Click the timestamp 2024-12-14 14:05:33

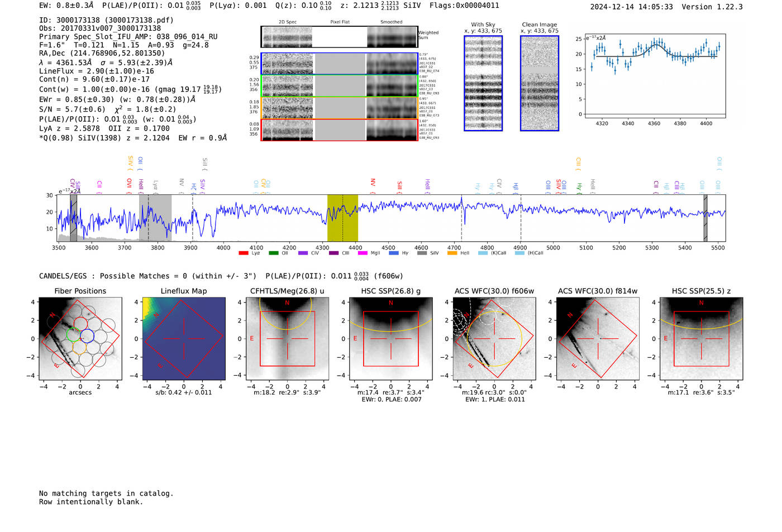[632, 7]
